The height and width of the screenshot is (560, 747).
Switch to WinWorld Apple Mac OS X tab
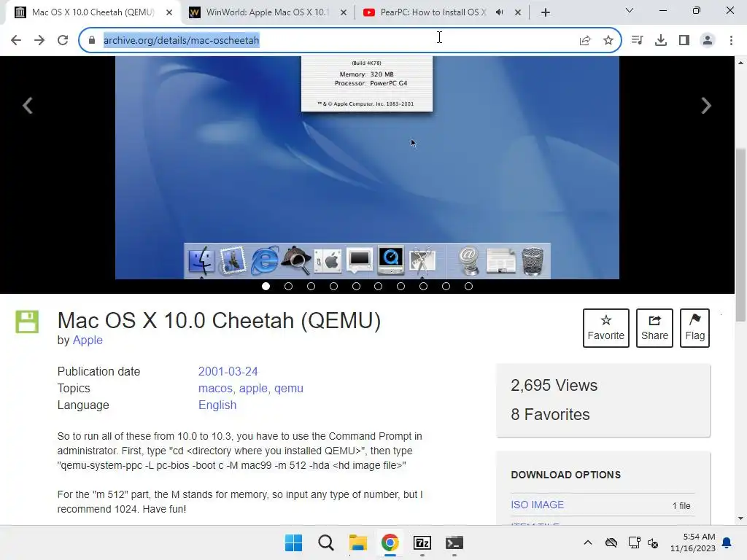click(268, 12)
